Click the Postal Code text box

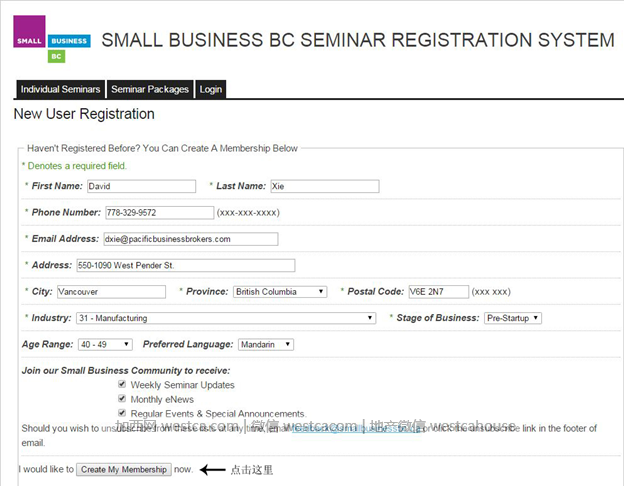click(439, 292)
